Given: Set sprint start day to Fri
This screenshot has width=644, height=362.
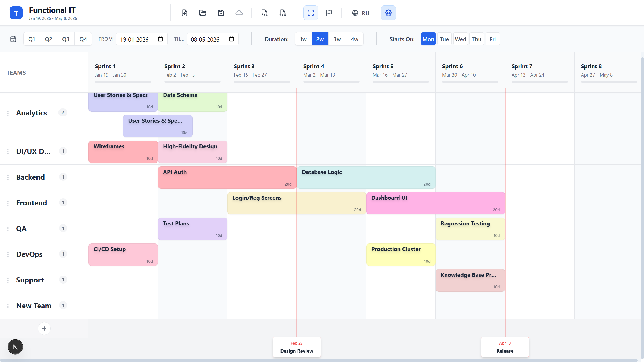Looking at the screenshot, I should 493,39.
